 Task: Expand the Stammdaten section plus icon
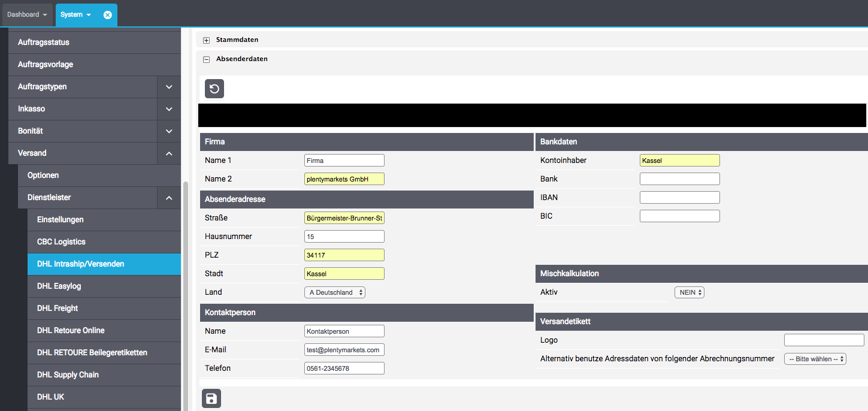[x=206, y=40]
